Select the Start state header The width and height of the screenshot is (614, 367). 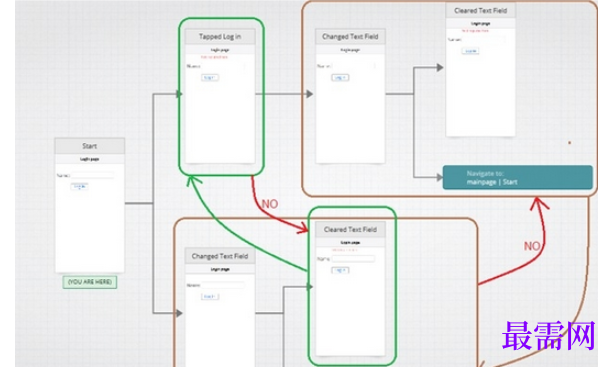tap(90, 146)
